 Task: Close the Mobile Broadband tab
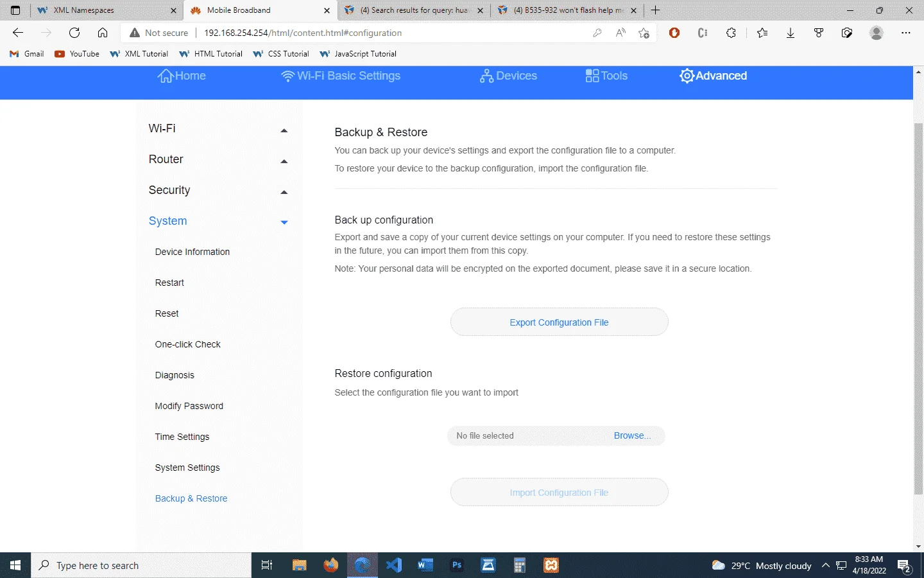(327, 10)
